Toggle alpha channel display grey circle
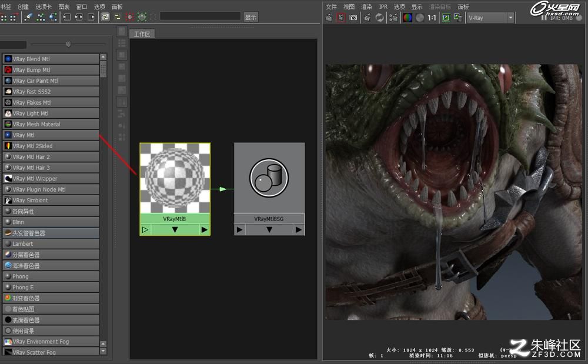This screenshot has height=364, width=588. click(420, 18)
